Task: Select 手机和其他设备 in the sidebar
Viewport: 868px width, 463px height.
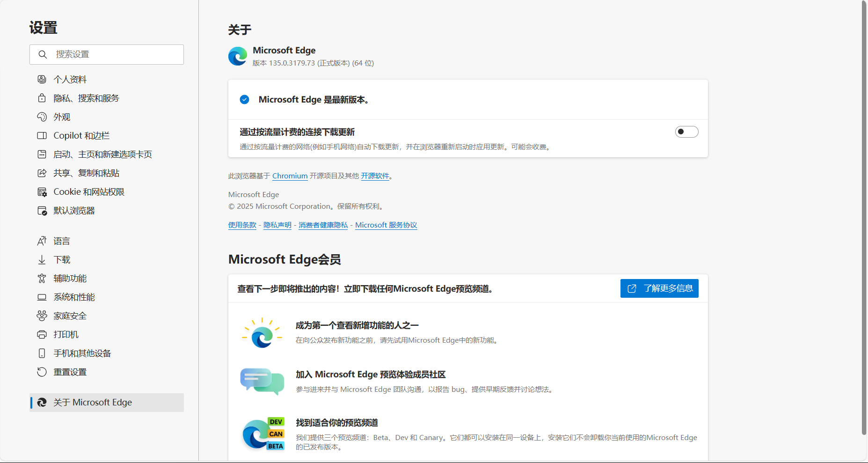Action: [x=107, y=353]
